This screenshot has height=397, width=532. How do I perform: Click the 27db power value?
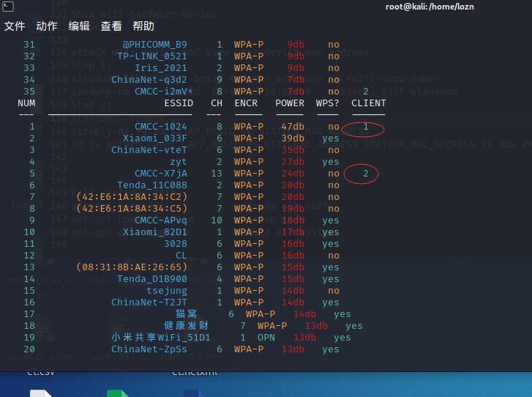coord(293,162)
